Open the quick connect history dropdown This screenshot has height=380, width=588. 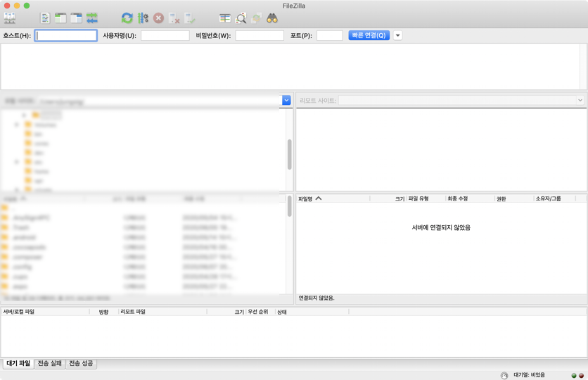(x=398, y=36)
